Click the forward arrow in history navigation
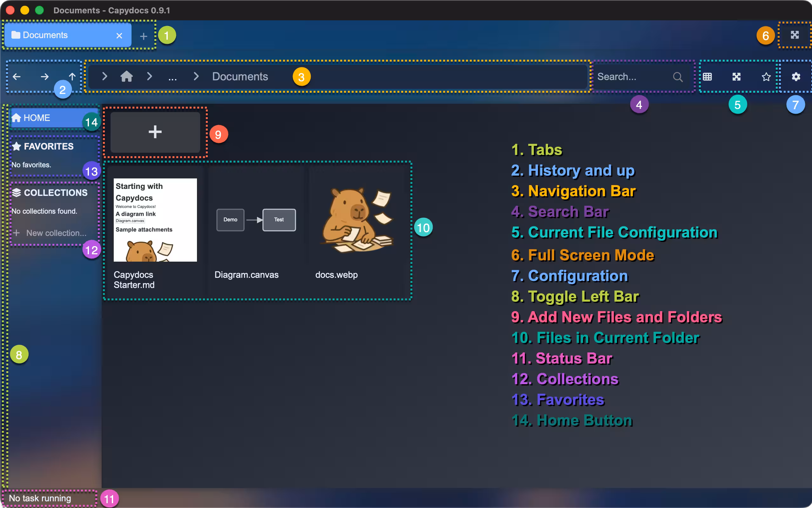 (44, 77)
